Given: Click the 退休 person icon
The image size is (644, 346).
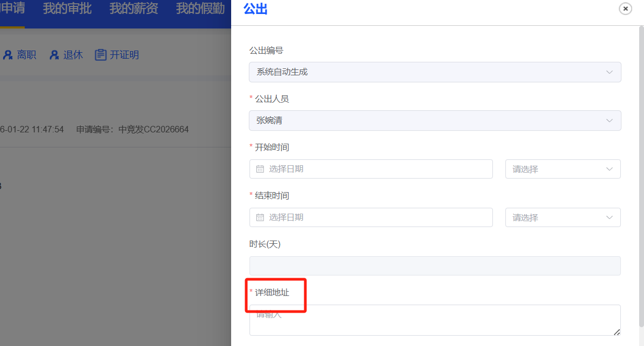Looking at the screenshot, I should [x=54, y=55].
